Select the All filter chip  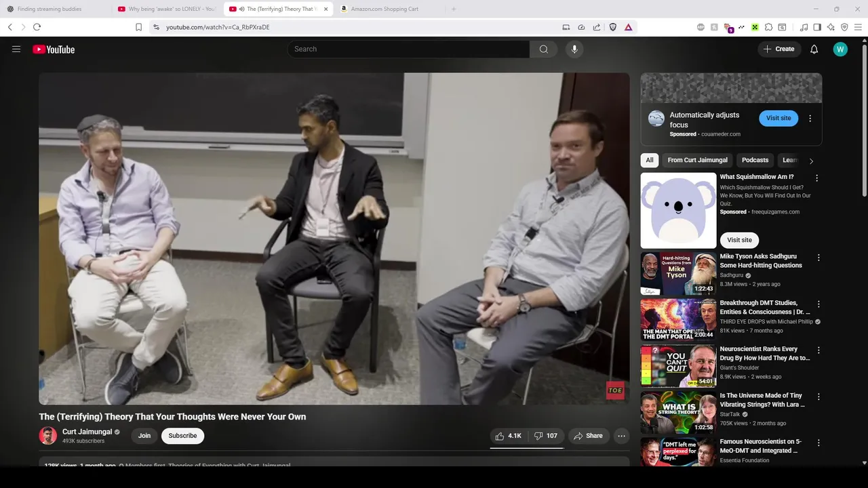tap(650, 160)
